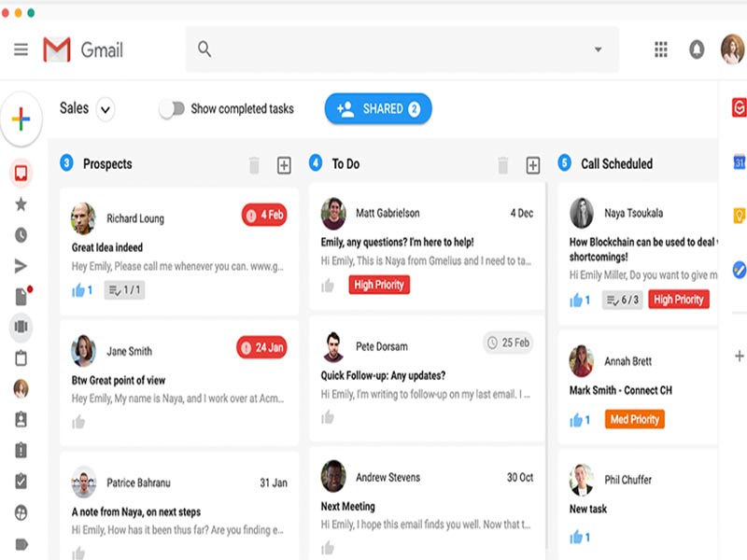Open the Inbox sidebar icon
747x560 pixels.
21,173
